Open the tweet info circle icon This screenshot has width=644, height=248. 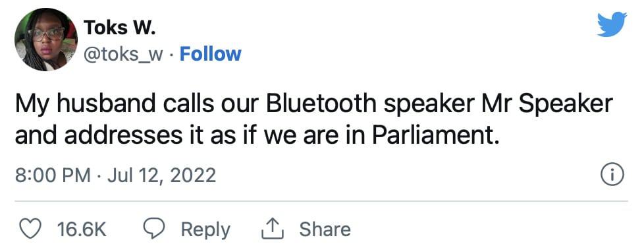612,175
